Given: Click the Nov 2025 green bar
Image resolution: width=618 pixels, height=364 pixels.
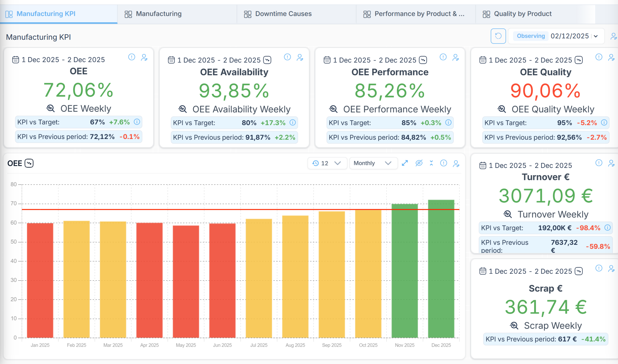Looking at the screenshot, I should 404,271.
